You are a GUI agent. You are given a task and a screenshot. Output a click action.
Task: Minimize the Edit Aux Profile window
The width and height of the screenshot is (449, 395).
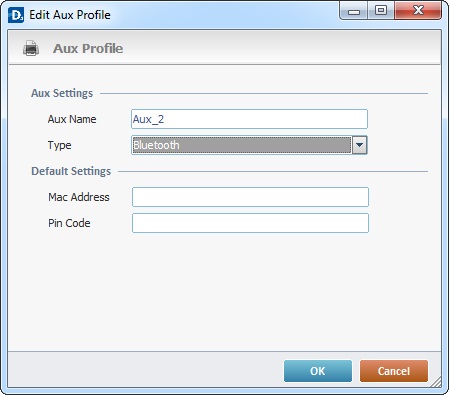tap(354, 11)
